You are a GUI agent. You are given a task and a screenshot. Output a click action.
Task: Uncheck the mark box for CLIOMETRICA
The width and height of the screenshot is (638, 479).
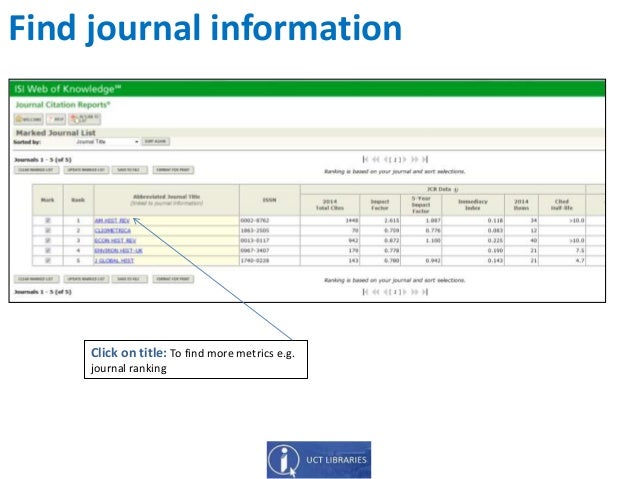click(x=48, y=230)
